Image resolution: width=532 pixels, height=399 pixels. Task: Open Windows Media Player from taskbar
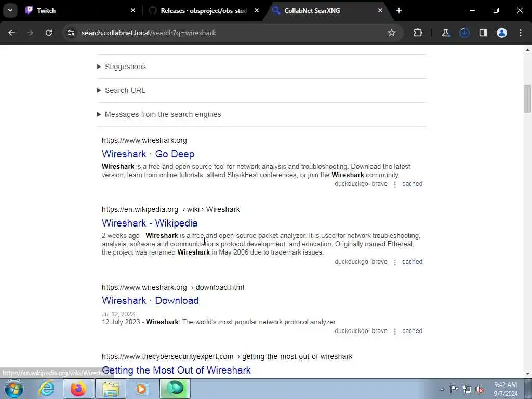coord(142,389)
